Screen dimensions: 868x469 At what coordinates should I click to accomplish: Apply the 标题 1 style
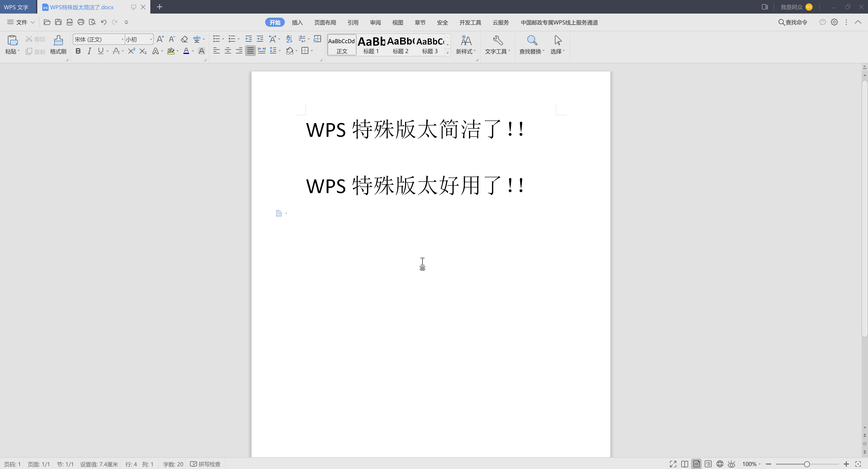(x=371, y=45)
